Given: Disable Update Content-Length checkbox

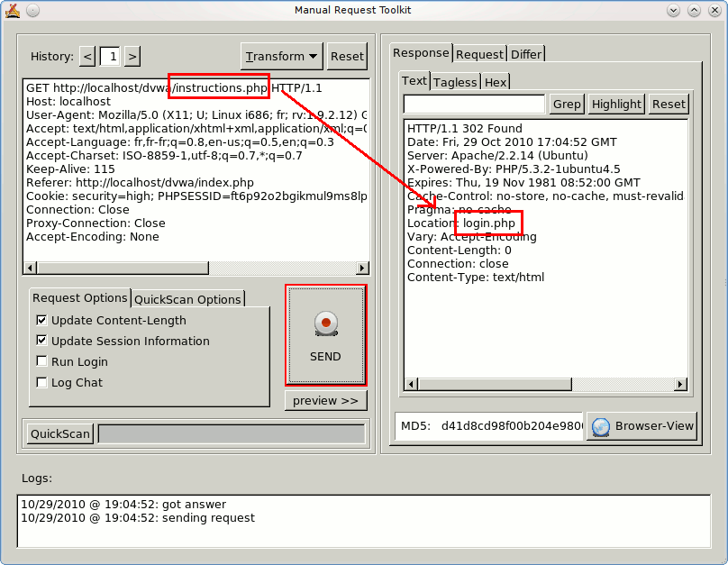Looking at the screenshot, I should pyautogui.click(x=41, y=320).
